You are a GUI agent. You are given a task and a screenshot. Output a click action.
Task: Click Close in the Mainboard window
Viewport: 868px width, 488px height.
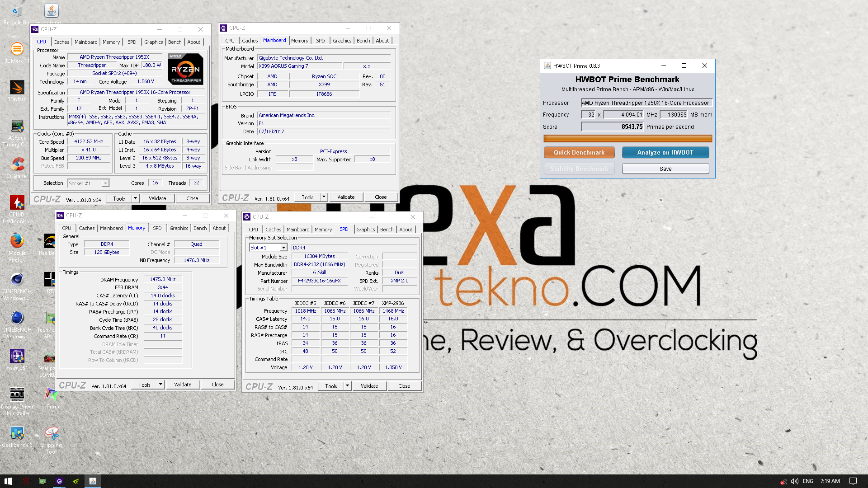coord(381,197)
